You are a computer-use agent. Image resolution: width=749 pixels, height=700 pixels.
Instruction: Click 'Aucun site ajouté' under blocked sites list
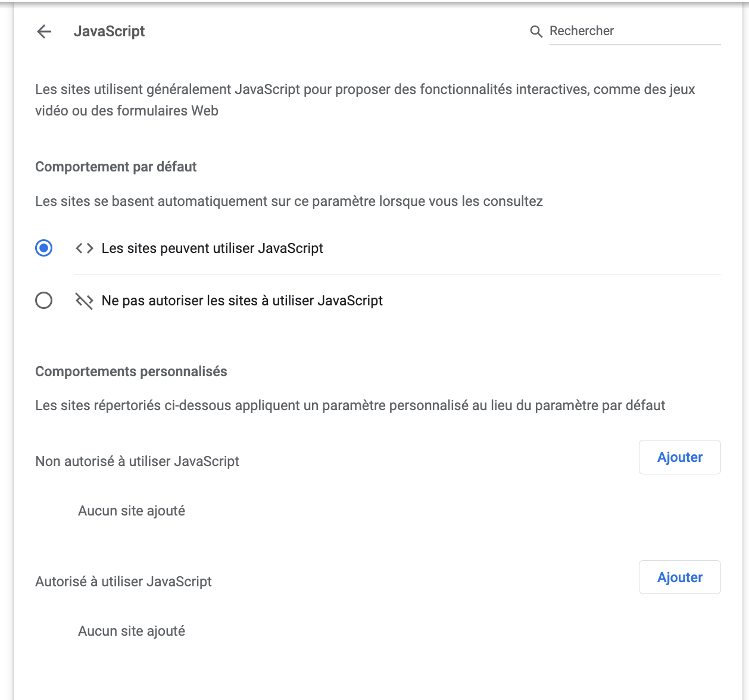131,511
